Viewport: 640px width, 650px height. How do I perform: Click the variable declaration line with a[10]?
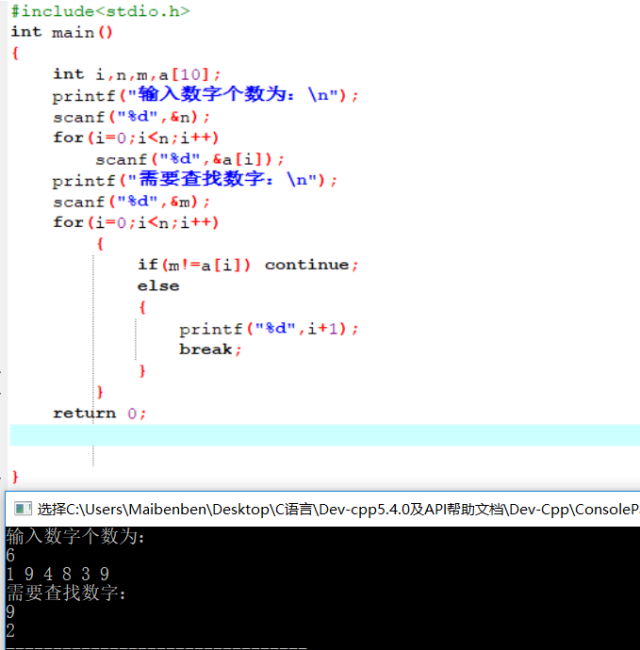click(x=137, y=74)
